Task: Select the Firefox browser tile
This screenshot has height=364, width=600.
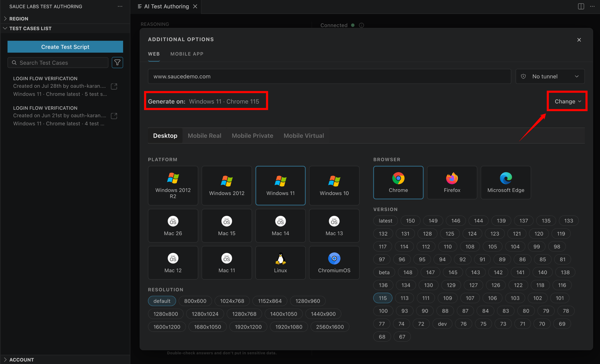Action: 452,182
